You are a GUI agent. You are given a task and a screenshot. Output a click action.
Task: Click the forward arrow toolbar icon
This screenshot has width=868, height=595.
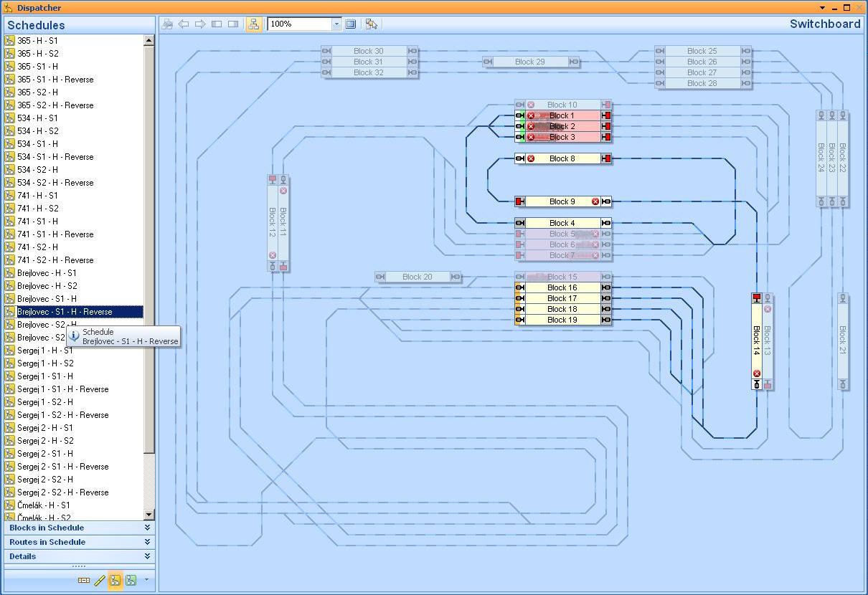pyautogui.click(x=200, y=24)
